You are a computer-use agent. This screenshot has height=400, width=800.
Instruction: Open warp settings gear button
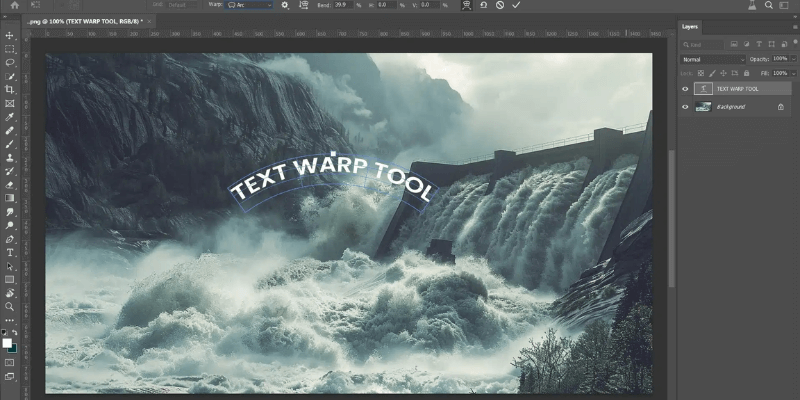click(x=285, y=5)
